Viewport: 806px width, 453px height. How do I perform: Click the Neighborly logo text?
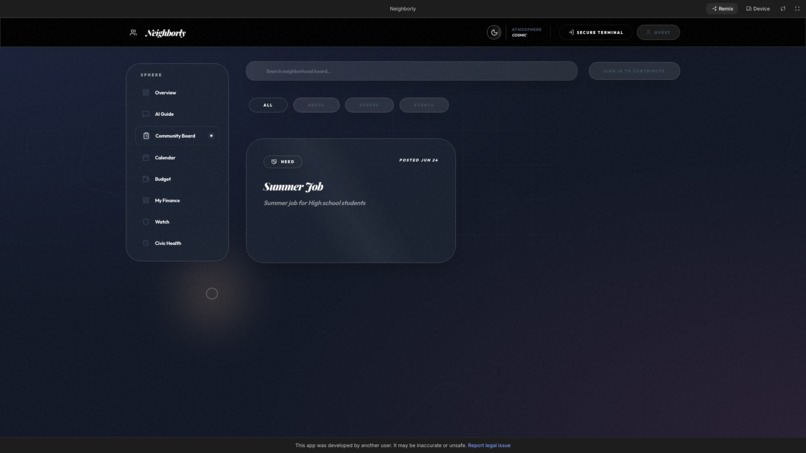coord(166,33)
